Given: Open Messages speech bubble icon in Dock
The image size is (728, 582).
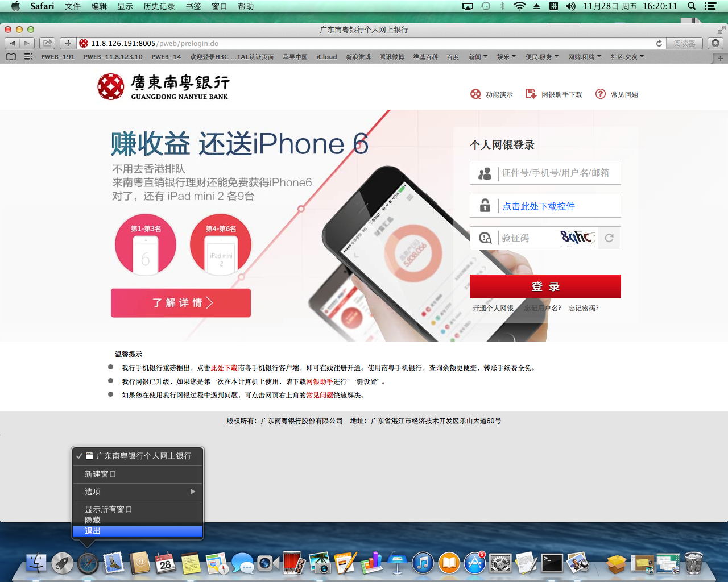Looking at the screenshot, I should (x=243, y=563).
